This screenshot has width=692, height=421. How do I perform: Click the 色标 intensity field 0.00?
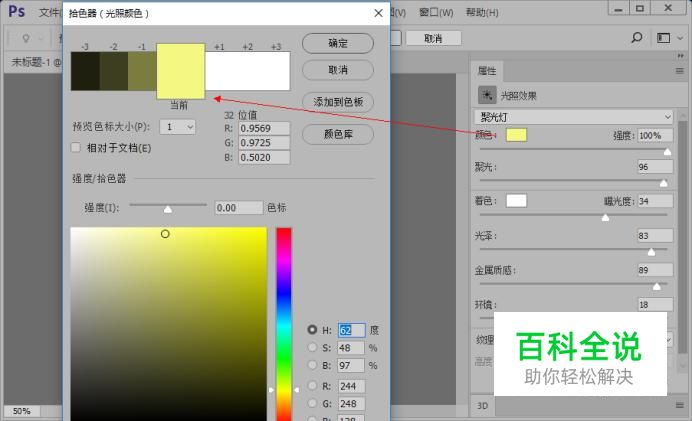(x=239, y=207)
